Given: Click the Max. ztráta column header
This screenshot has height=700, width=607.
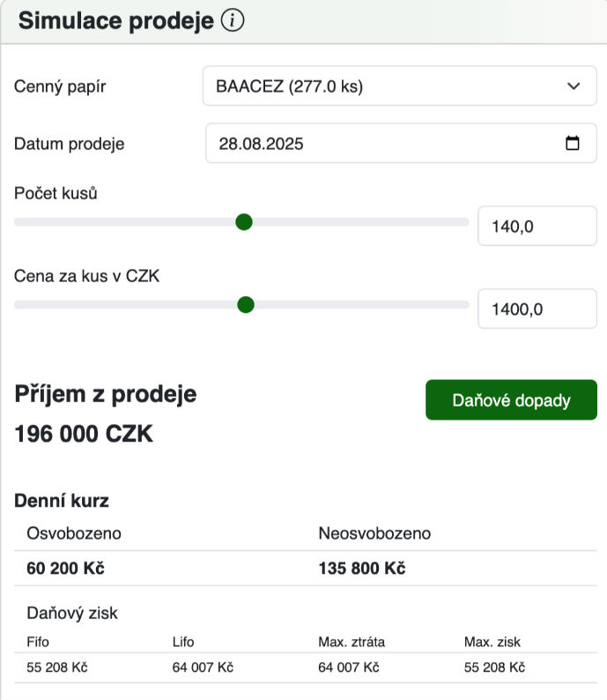Looking at the screenshot, I should pyautogui.click(x=352, y=642).
